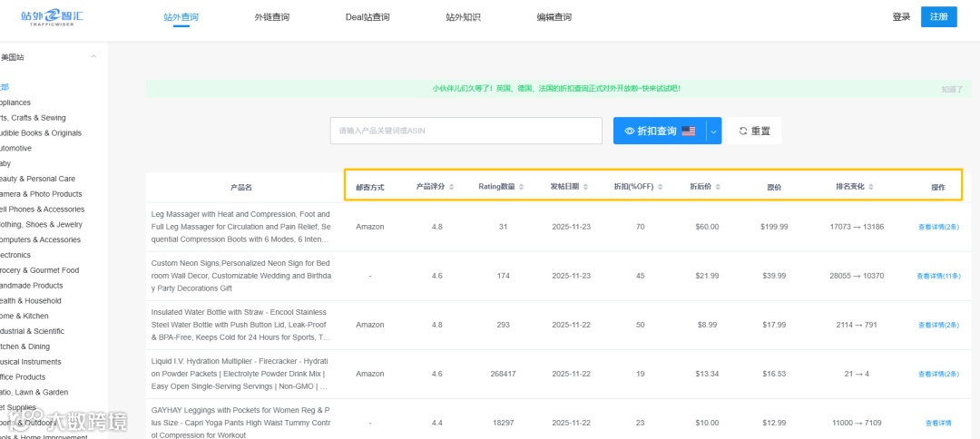Click the 产品名 column header
This screenshot has height=439, width=980.
coord(241,188)
